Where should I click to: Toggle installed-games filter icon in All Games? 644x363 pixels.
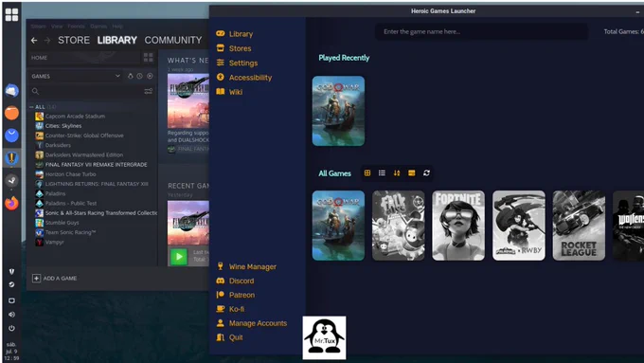click(412, 173)
